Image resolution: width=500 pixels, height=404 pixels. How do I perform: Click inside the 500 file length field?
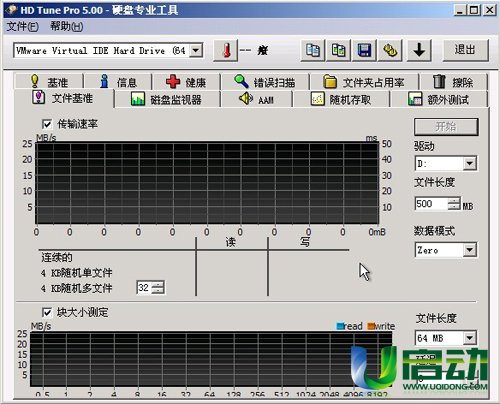431,204
